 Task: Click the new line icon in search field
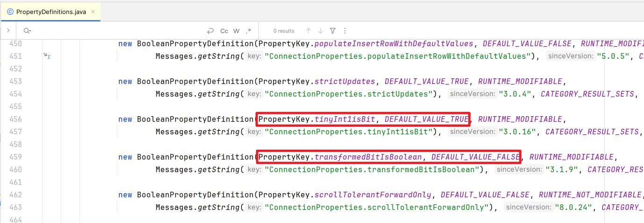(x=210, y=31)
